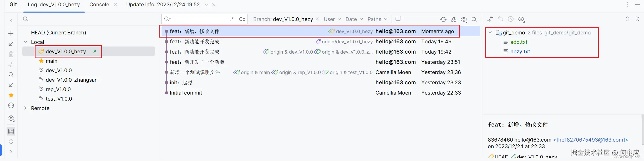Hide the branches pane with left chevron

tap(11, 20)
